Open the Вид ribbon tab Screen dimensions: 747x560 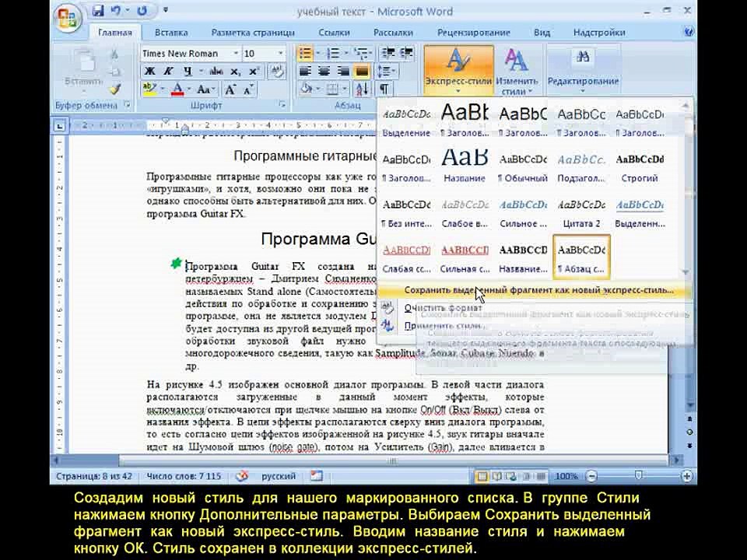542,33
